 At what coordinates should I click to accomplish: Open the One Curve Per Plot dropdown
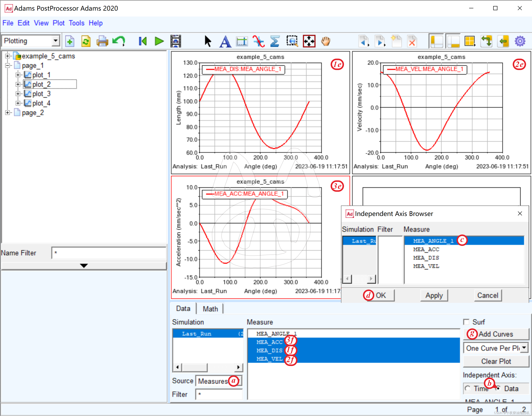(524, 348)
